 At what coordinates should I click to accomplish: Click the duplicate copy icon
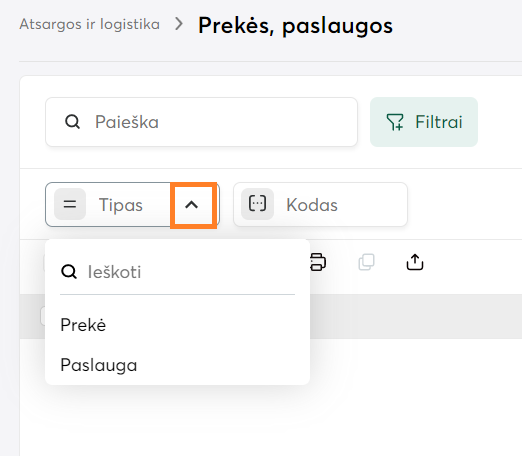click(366, 262)
